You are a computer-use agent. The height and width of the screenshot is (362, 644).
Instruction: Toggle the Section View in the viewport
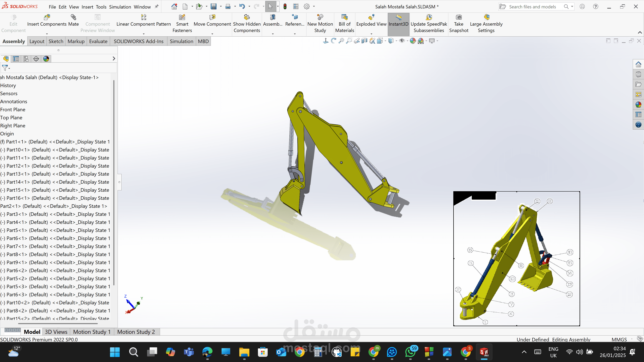coord(364,41)
